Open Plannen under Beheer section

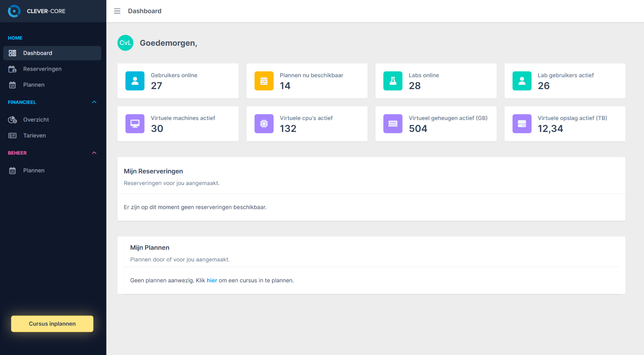52,171
